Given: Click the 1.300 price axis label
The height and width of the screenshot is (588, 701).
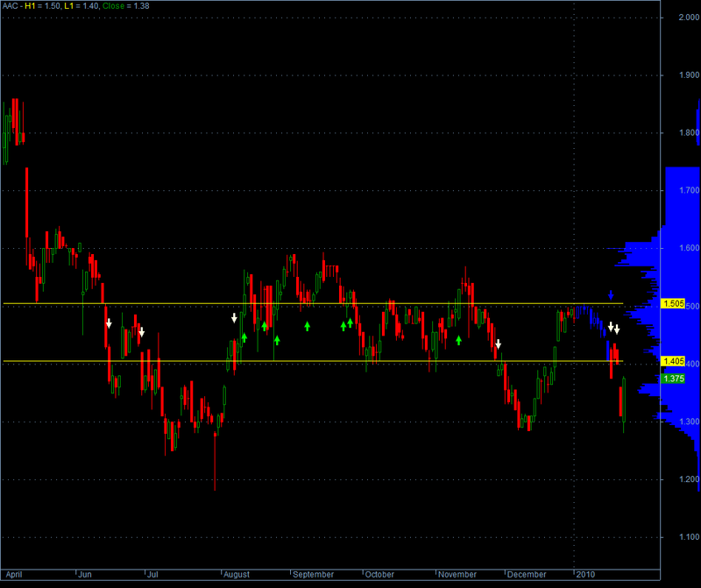Looking at the screenshot, I should (689, 422).
